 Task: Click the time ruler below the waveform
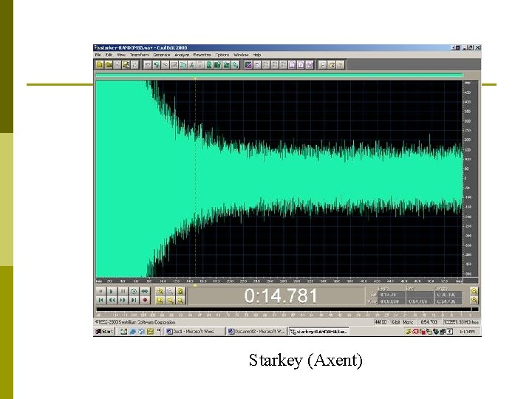[x=279, y=281]
